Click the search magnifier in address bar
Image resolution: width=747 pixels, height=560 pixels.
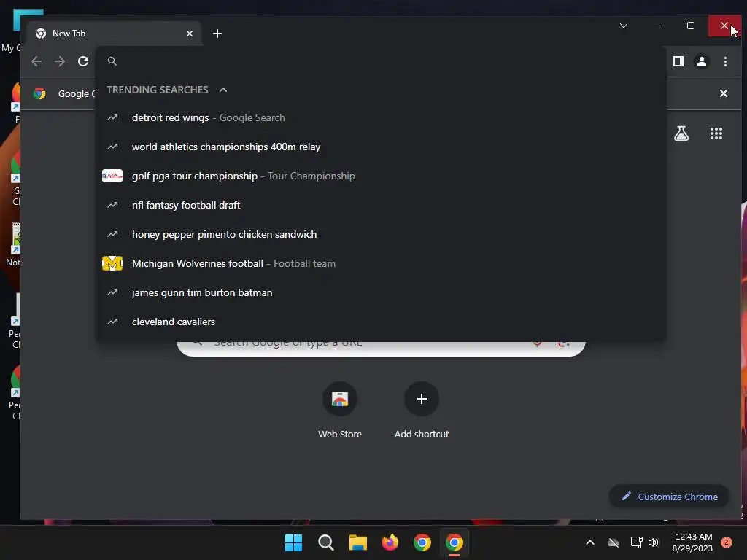point(112,61)
